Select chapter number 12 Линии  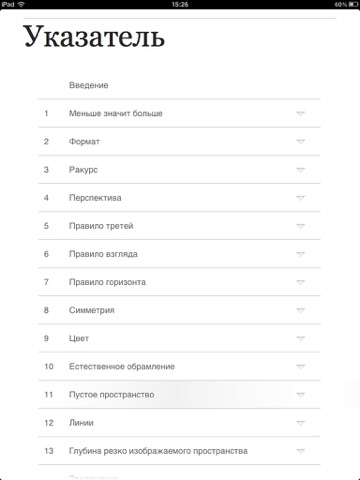[x=49, y=423]
